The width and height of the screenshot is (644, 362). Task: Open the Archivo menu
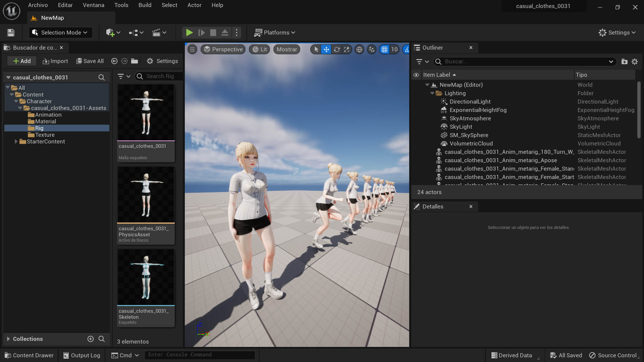click(x=38, y=5)
